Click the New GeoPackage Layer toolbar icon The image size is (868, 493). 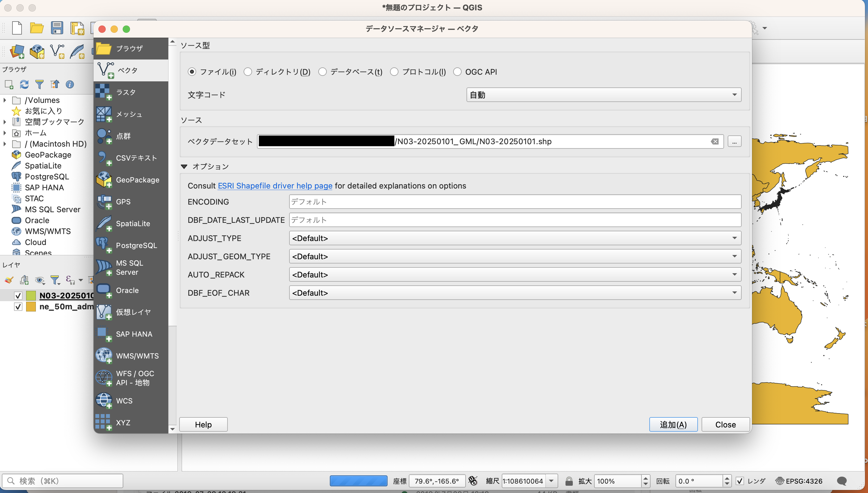coord(37,52)
